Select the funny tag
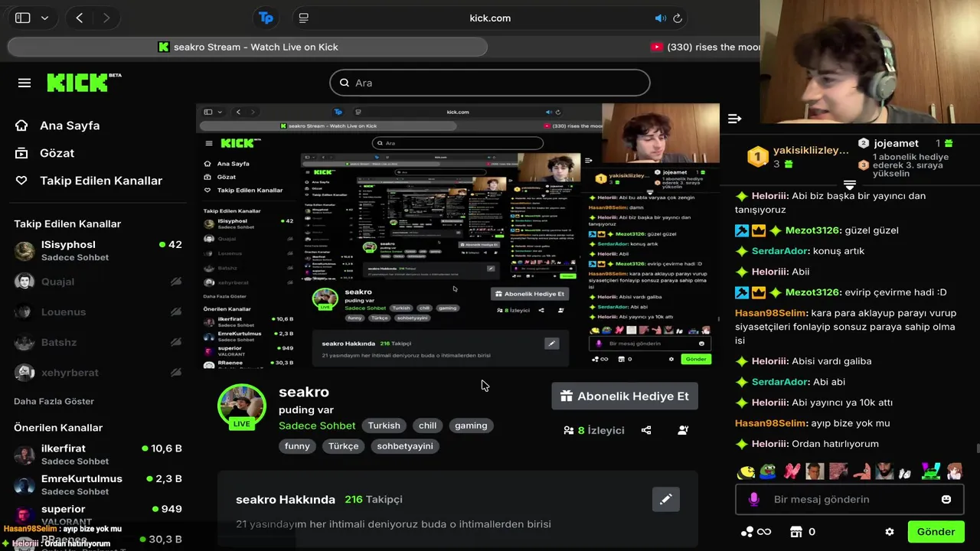 (297, 446)
